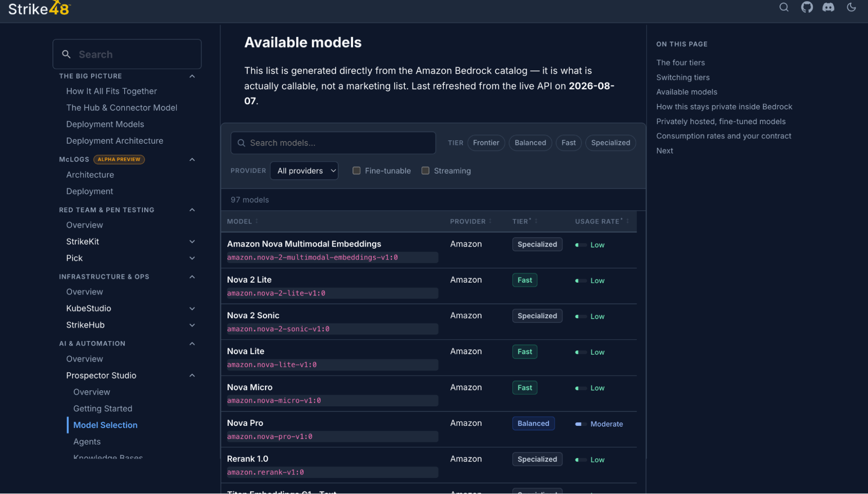
Task: Enable the Fine-tunable checkbox
Action: pyautogui.click(x=356, y=171)
